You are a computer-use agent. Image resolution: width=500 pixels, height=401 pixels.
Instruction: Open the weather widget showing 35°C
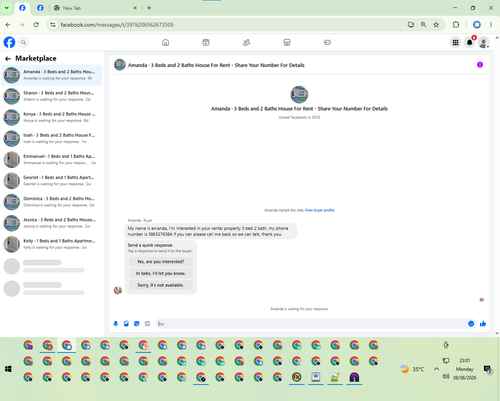pyautogui.click(x=412, y=369)
